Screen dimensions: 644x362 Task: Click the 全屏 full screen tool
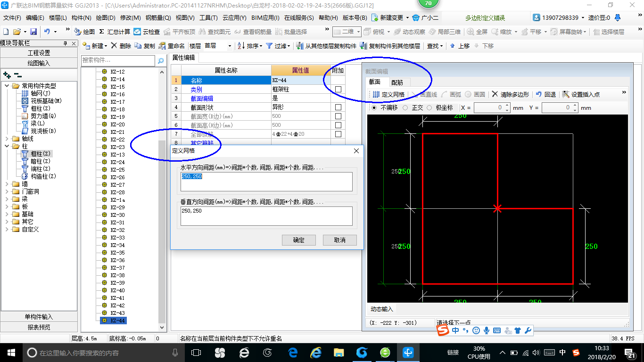point(478,32)
